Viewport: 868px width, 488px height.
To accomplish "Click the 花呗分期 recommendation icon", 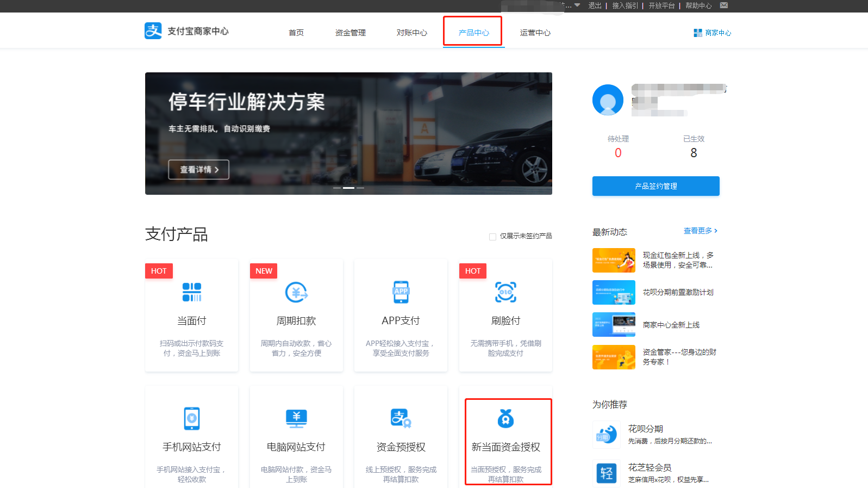I will coord(607,435).
